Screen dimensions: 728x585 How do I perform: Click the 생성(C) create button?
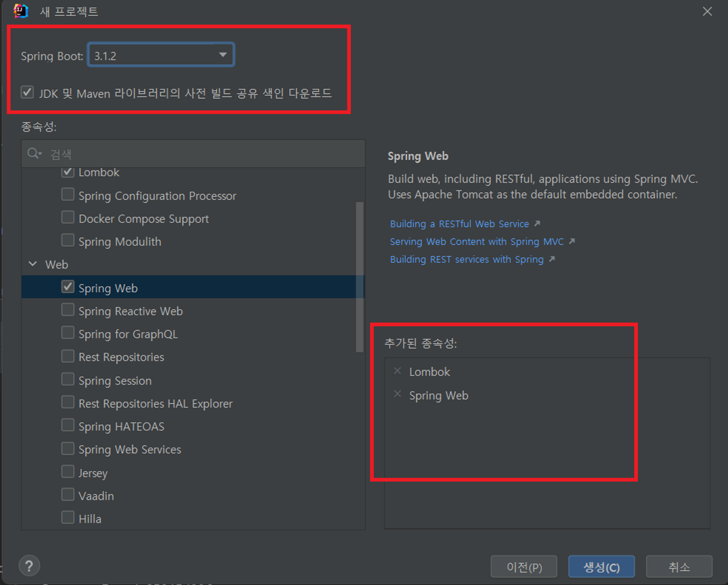601,567
